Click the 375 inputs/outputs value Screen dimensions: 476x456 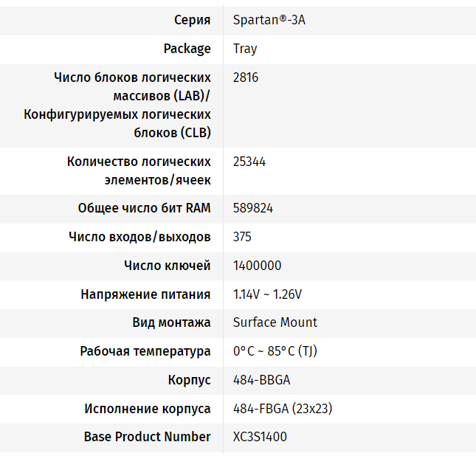point(242,237)
